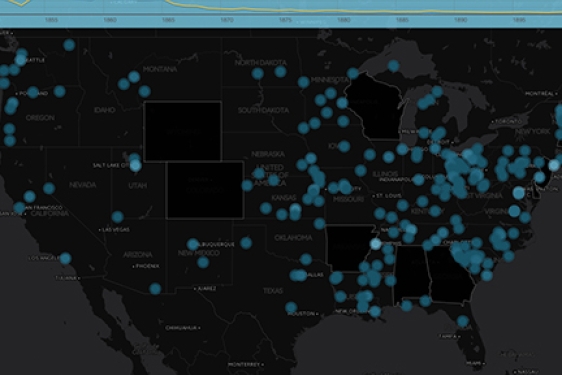Click the Miami city label
562x375 pixels.
pos(475,364)
